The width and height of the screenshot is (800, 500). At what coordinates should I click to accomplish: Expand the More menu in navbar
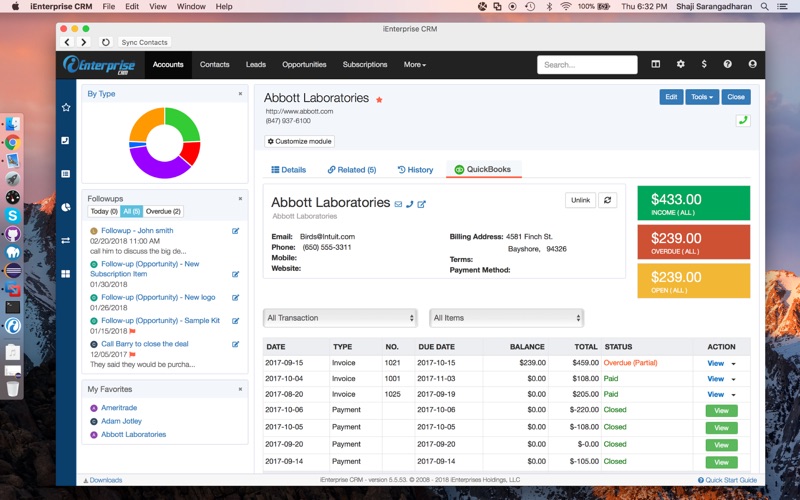414,65
